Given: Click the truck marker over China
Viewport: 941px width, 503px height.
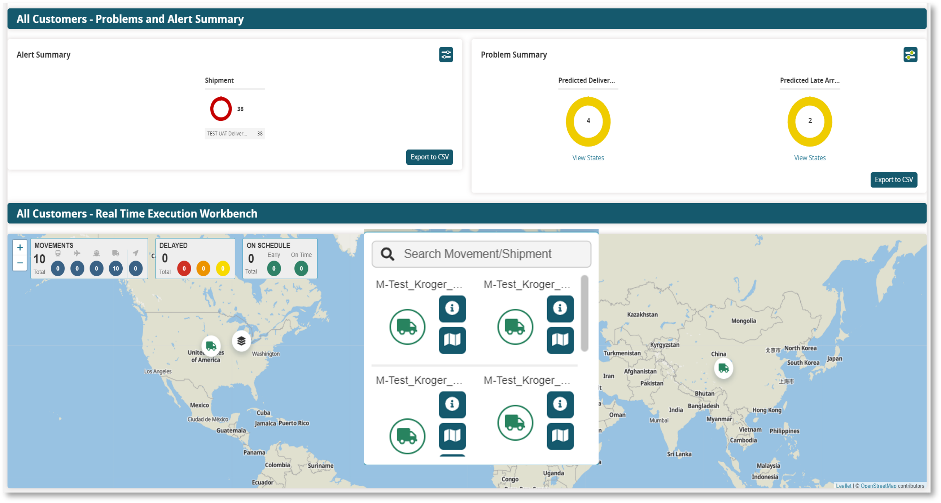Looking at the screenshot, I should click(x=723, y=368).
